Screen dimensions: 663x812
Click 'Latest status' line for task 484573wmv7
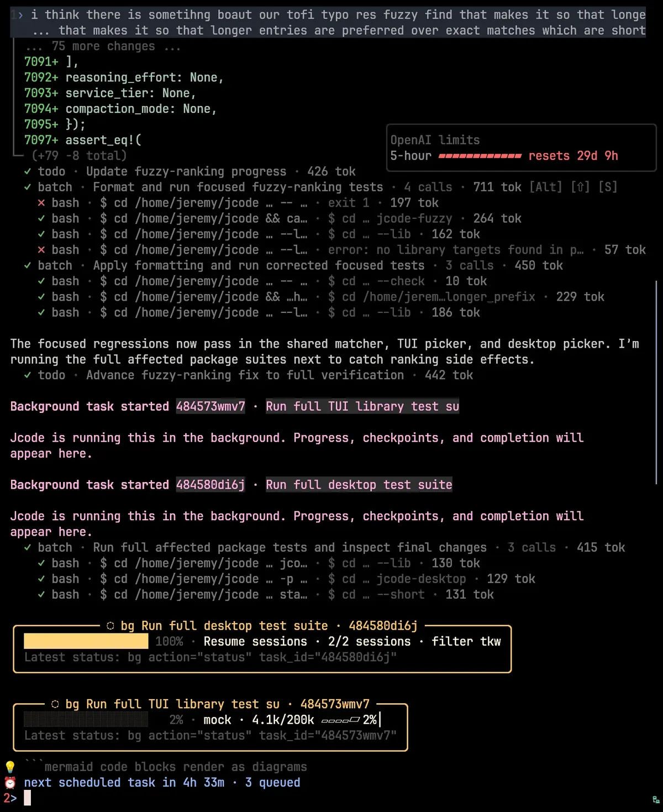[211, 736]
